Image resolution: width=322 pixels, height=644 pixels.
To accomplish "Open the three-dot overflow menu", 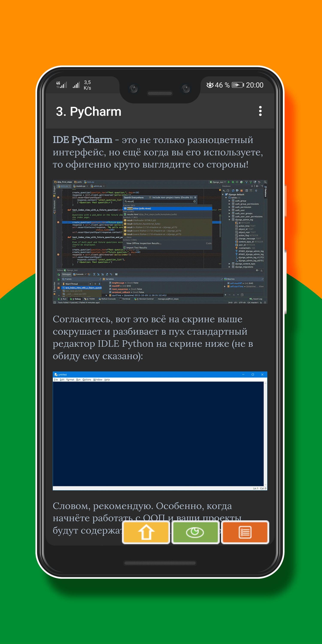I will pyautogui.click(x=260, y=111).
